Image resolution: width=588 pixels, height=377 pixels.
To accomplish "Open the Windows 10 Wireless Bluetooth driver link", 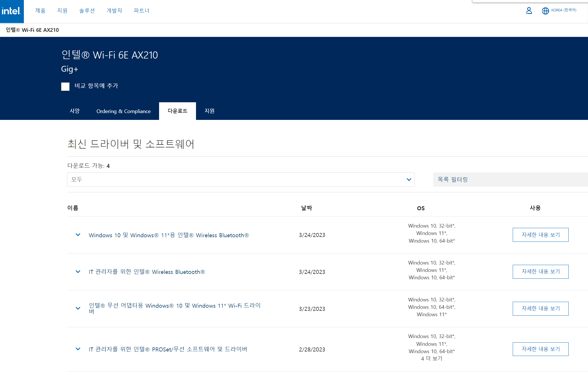I will 169,235.
